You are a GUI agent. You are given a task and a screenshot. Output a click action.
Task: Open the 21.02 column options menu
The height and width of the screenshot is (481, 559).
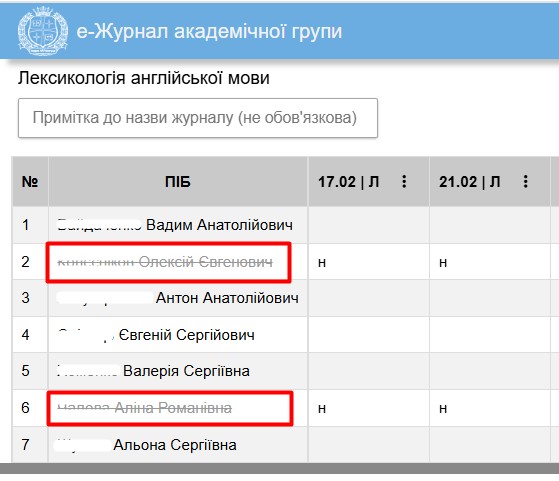(x=525, y=181)
